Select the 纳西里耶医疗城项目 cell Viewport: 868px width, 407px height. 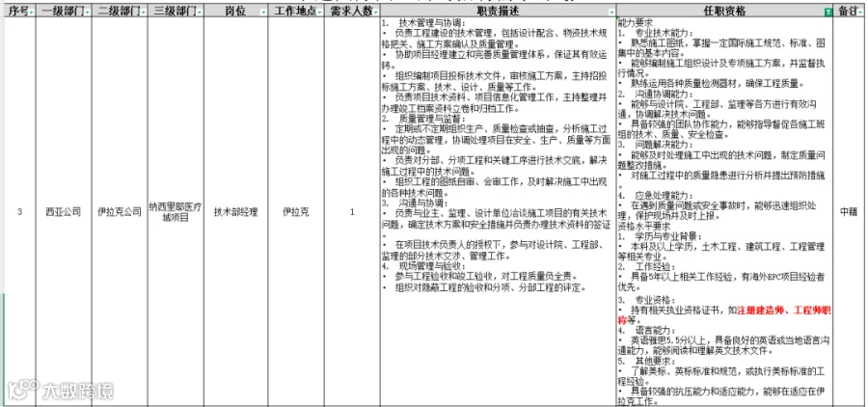point(176,211)
